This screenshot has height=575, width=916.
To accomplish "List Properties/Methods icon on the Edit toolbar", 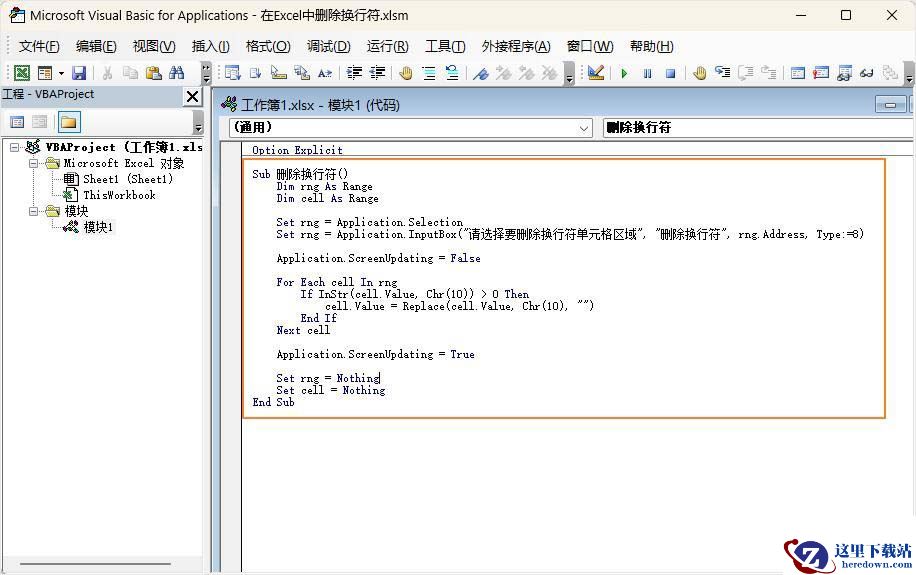I will point(233,72).
